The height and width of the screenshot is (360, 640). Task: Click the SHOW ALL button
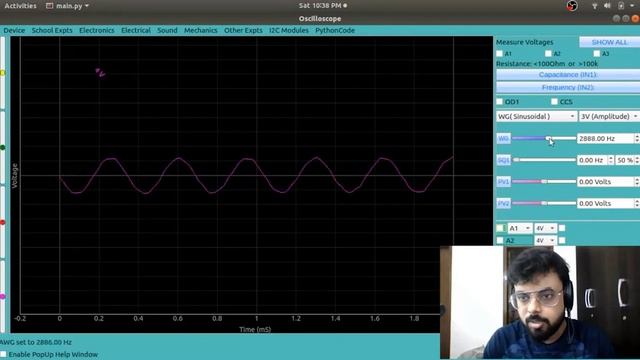coord(609,42)
